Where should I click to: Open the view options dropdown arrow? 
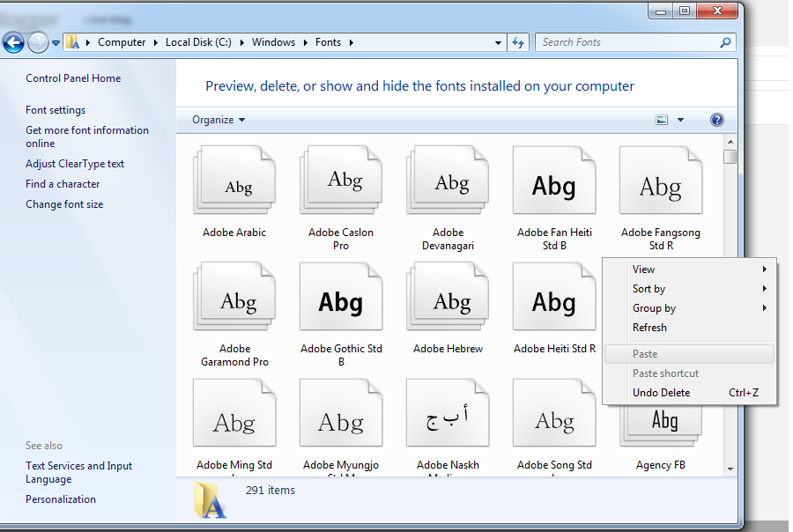[681, 120]
